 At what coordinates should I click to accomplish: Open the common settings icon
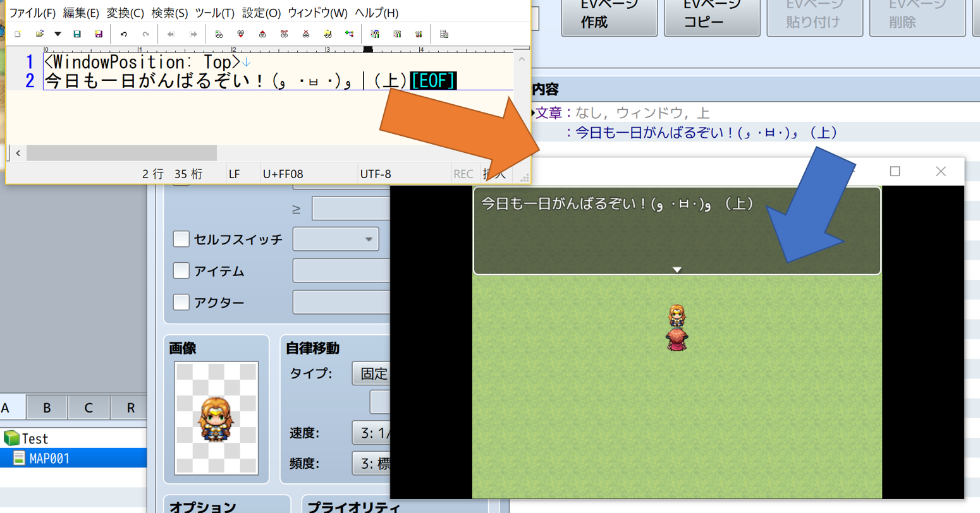pyautogui.click(x=419, y=34)
